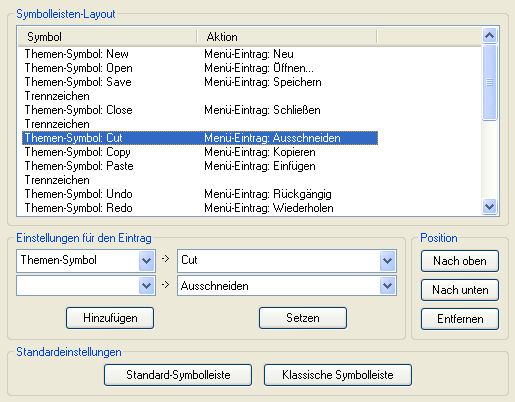Click the Setzen button
This screenshot has width=515, height=402.
click(303, 318)
